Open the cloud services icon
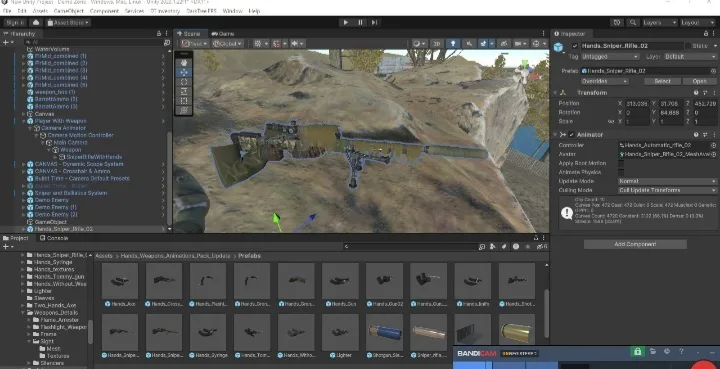This screenshot has height=369, width=720. coord(36,22)
